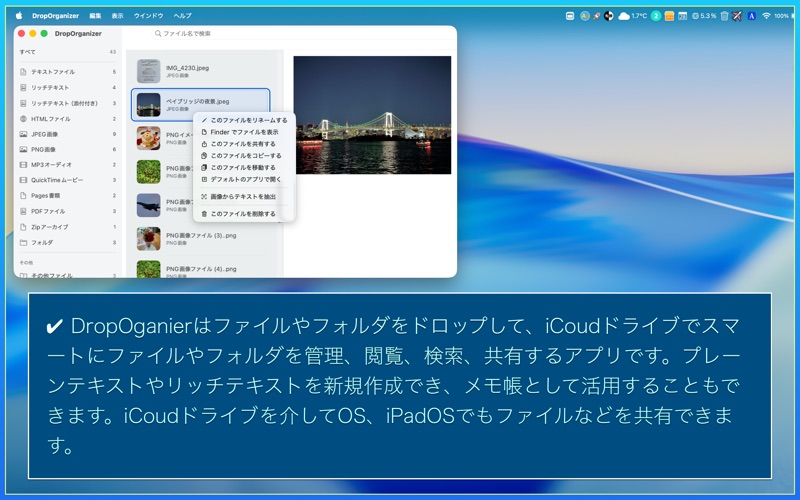Select the テキストファイル category in sidebar
This screenshot has width=800, height=500.
68,72
